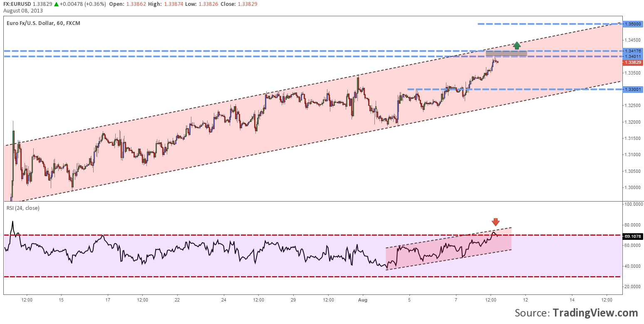The height and width of the screenshot is (324, 644).
Task: Click the 1.35000 blue price label
Action: (x=633, y=24)
